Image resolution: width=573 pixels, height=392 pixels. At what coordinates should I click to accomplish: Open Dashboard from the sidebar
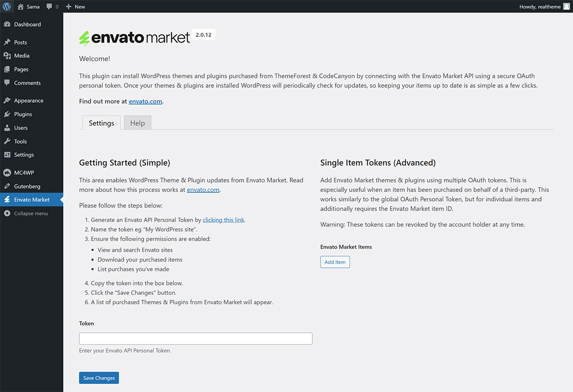27,24
